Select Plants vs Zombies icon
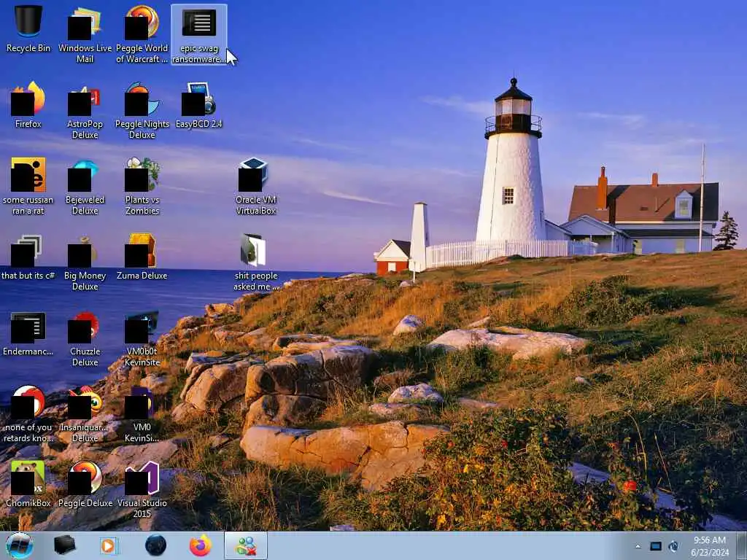Screen dimensions: 747x560 [x=142, y=186]
